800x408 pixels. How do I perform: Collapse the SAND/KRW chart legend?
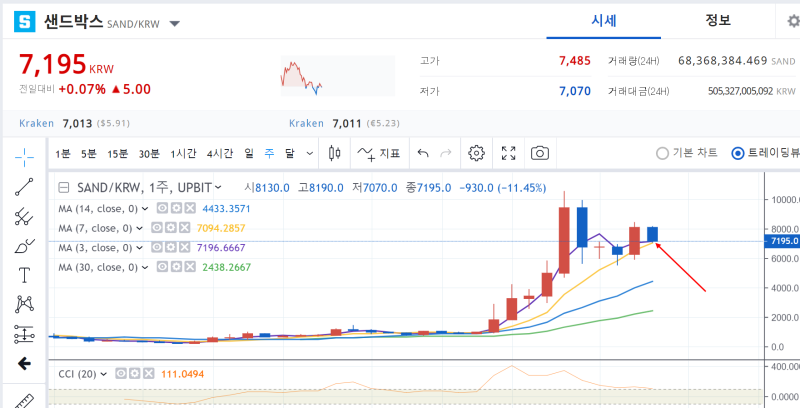coord(64,188)
